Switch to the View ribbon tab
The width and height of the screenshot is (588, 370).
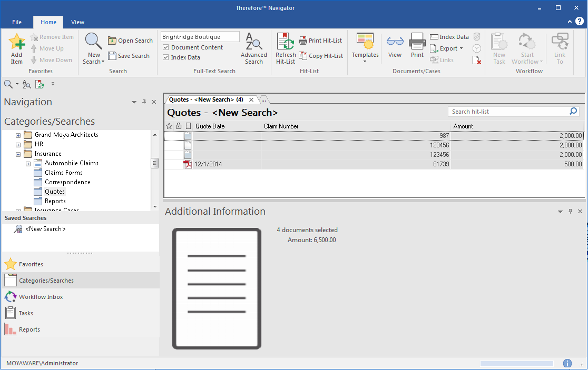point(77,22)
